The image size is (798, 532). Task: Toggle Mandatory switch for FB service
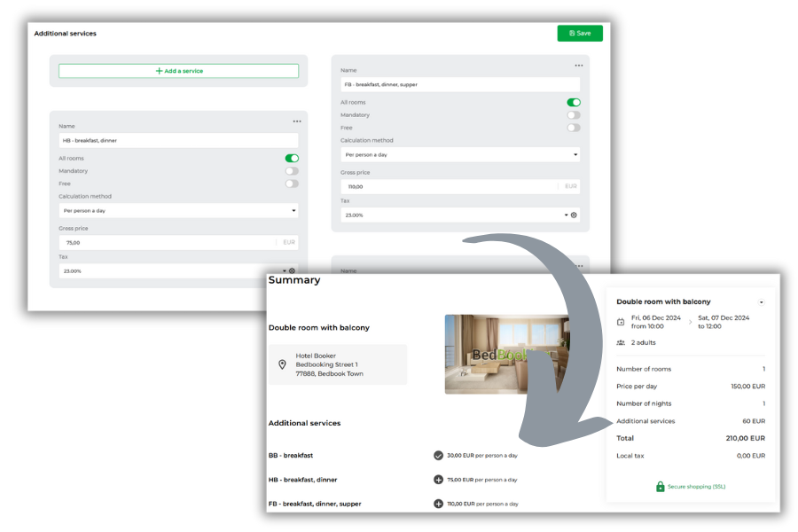574,115
